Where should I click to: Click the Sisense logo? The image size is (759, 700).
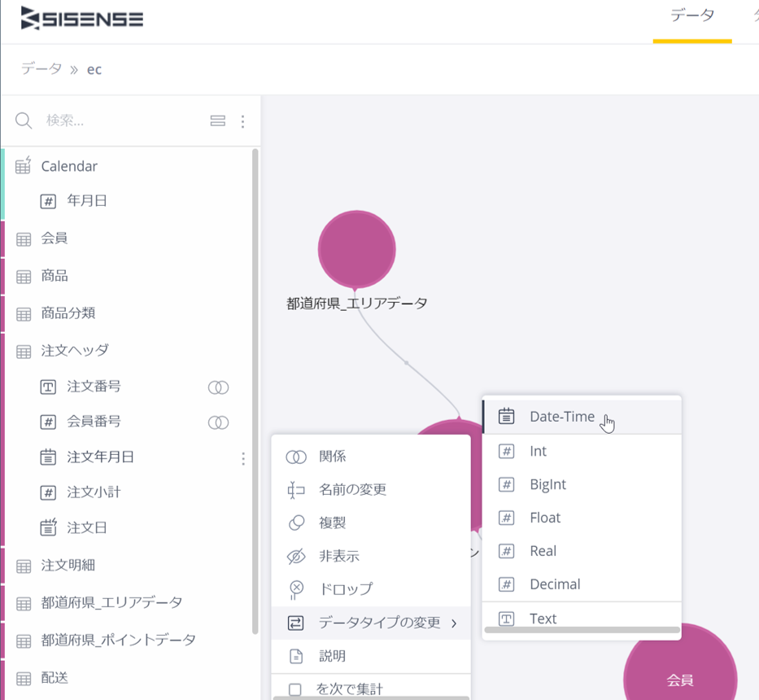(82, 19)
